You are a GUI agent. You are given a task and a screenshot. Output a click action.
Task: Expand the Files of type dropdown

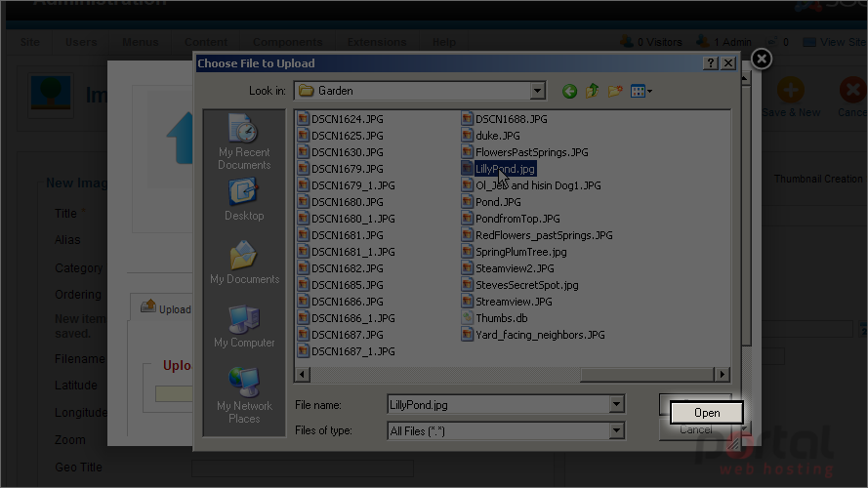tap(616, 430)
